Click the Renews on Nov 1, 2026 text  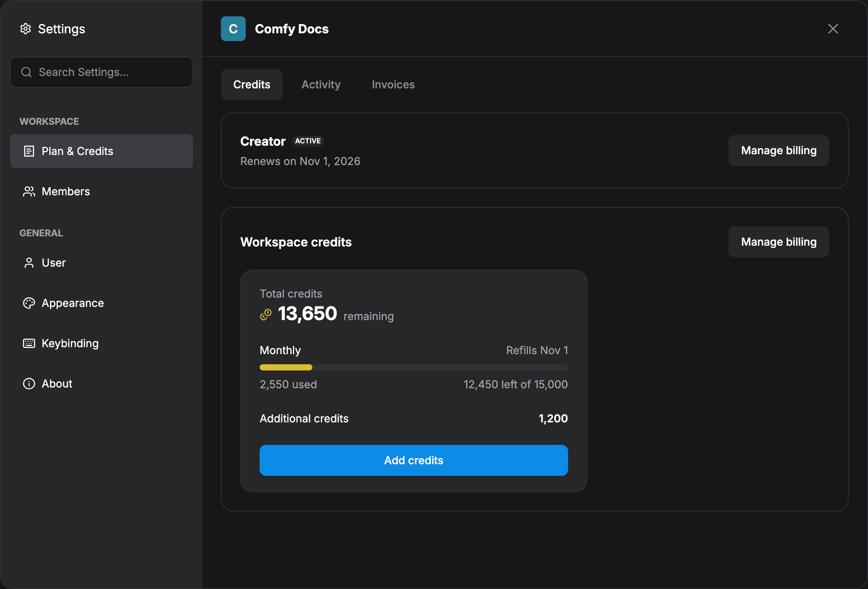[300, 161]
